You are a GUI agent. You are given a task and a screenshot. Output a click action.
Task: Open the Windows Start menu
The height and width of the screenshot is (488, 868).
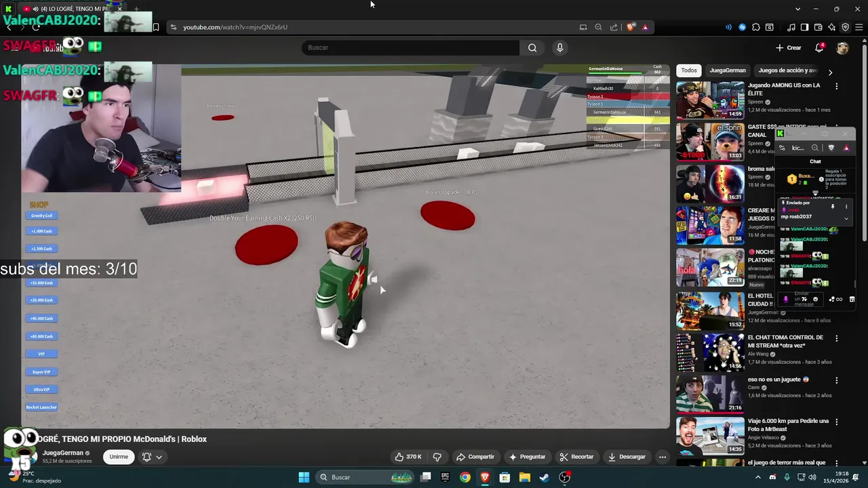point(304,477)
